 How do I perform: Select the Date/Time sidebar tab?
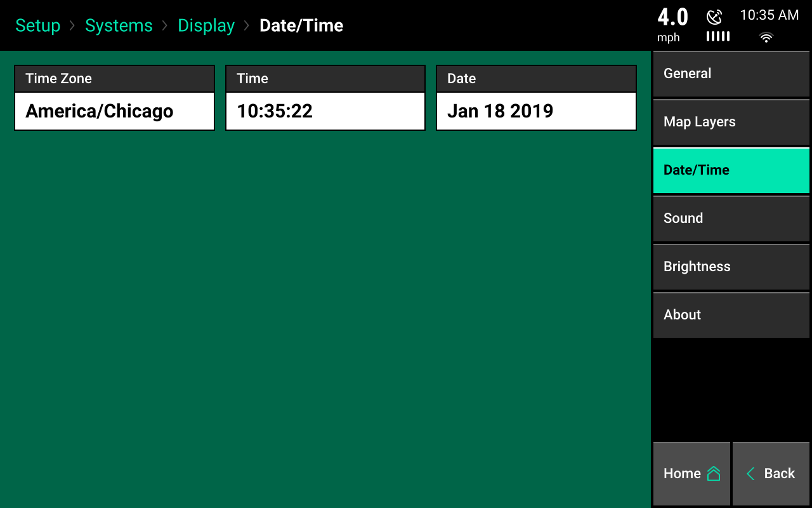731,170
